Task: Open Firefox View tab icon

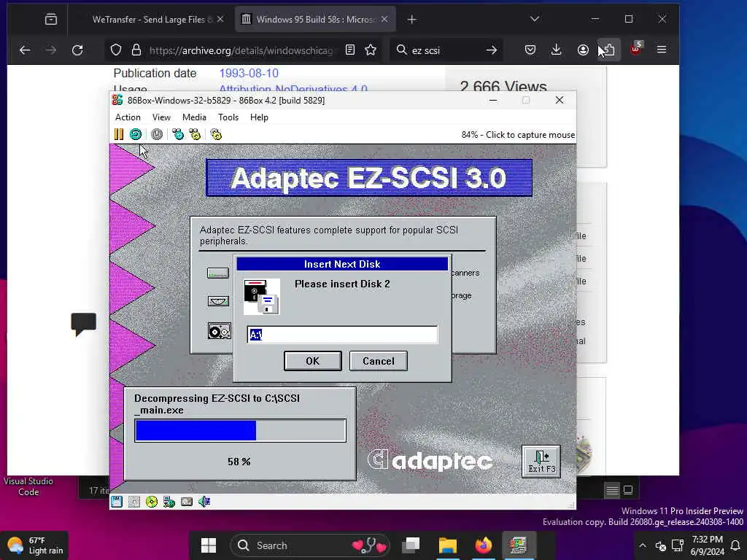Action: pos(51,19)
